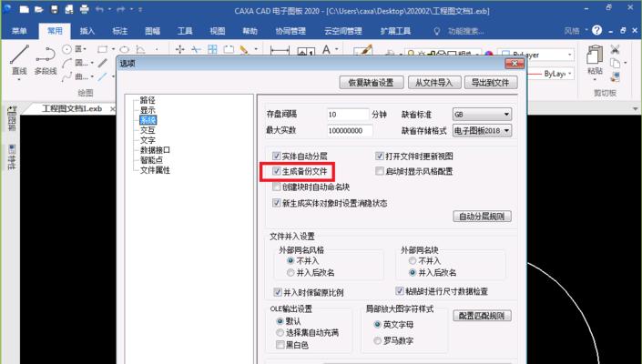642x364 pixels.
Task: Toggle the 打开文件时更新视图 checkbox
Action: pyautogui.click(x=380, y=156)
